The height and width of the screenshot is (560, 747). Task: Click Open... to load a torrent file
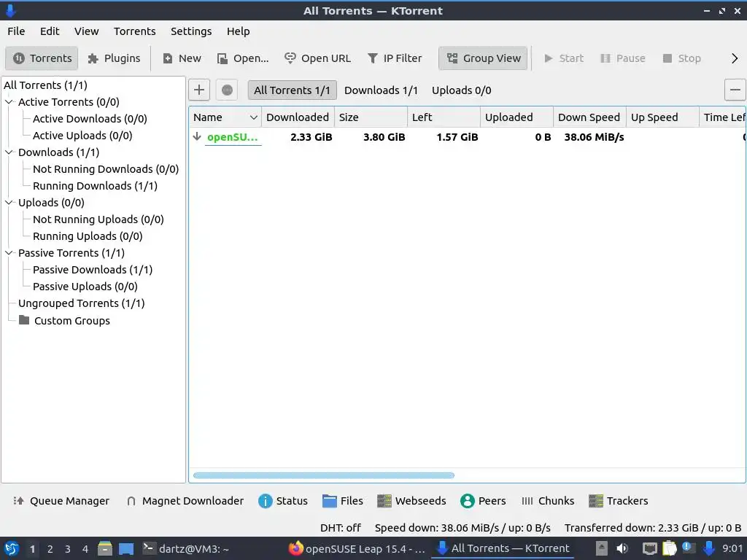tap(242, 58)
